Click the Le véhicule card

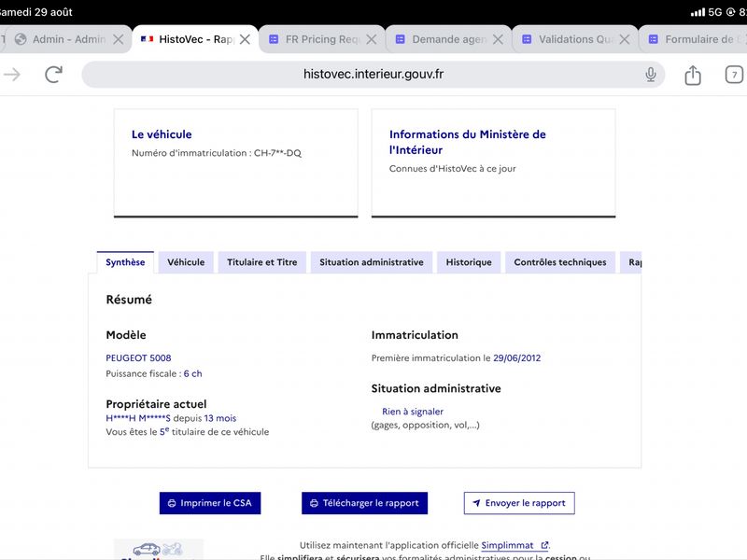coord(236,162)
